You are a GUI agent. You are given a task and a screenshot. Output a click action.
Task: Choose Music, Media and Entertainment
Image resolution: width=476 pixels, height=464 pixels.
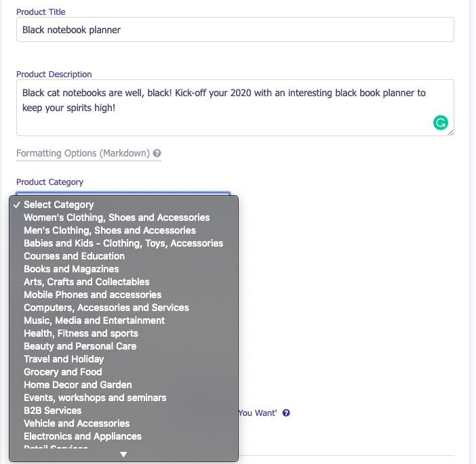[94, 320]
